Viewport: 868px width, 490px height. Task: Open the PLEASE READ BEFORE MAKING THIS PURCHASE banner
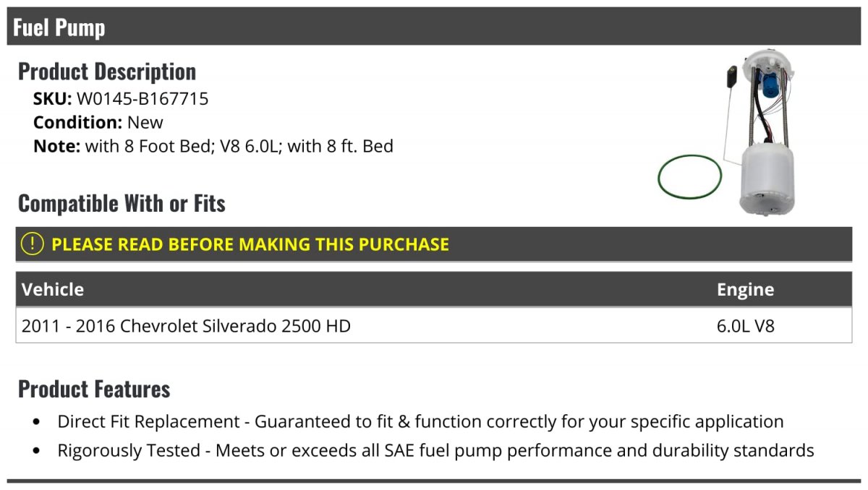coord(434,244)
